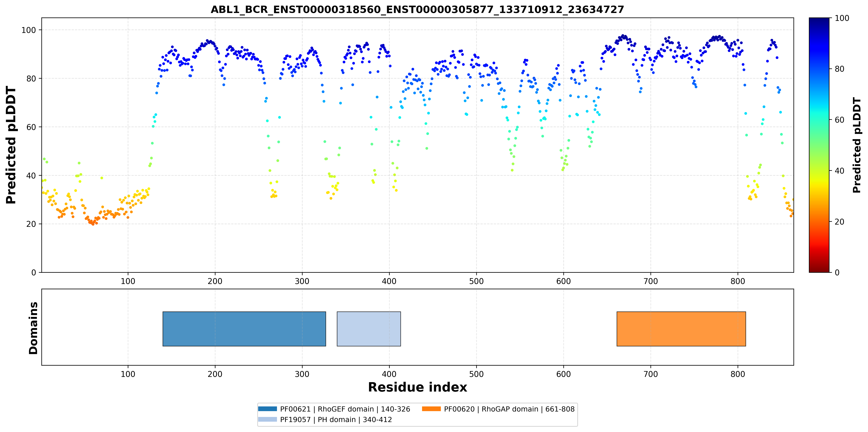Click the PF00621 legend color swatch
The image size is (868, 432).
point(268,409)
